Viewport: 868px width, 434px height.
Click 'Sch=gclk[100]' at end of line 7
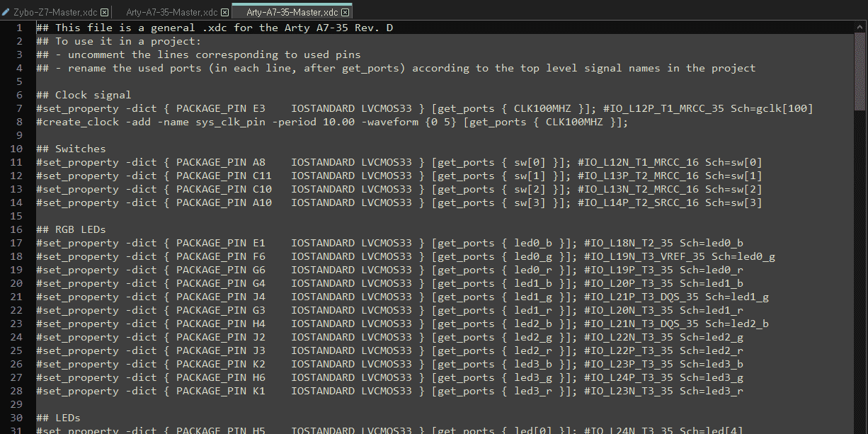[x=772, y=108]
